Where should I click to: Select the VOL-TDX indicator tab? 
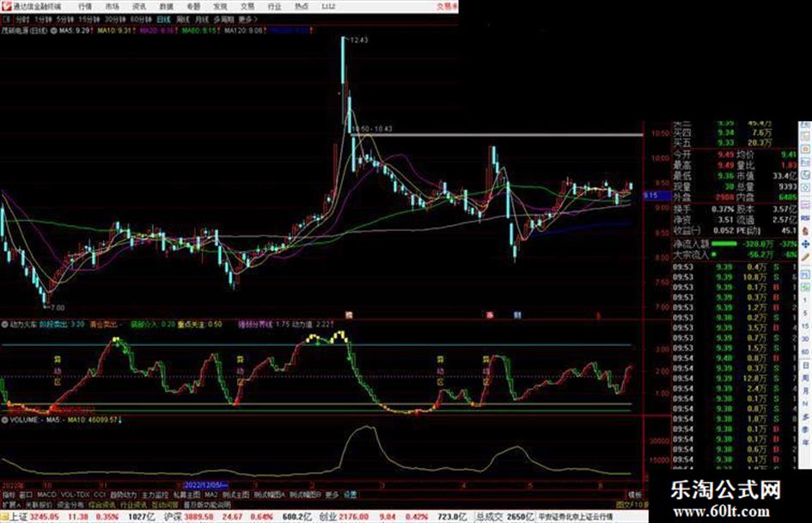click(75, 495)
